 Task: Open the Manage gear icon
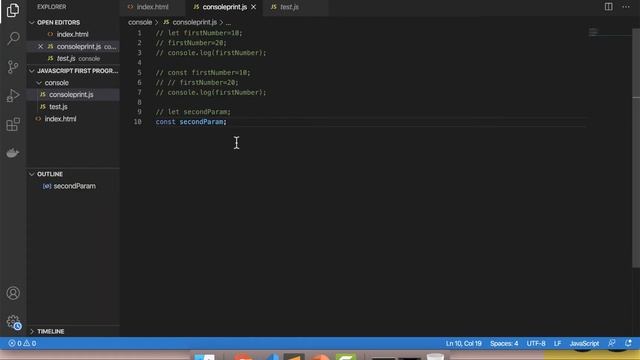click(13, 322)
